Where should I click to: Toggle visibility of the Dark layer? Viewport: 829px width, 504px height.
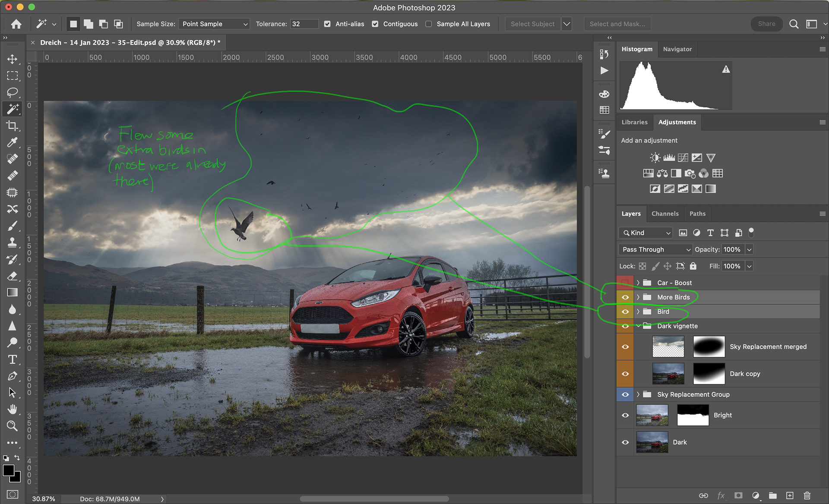625,442
